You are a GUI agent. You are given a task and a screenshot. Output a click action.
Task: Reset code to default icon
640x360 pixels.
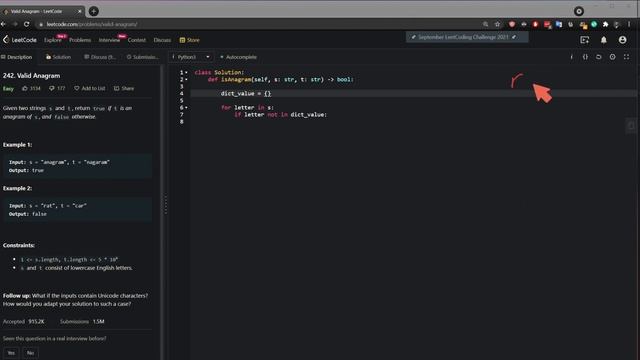pyautogui.click(x=599, y=57)
